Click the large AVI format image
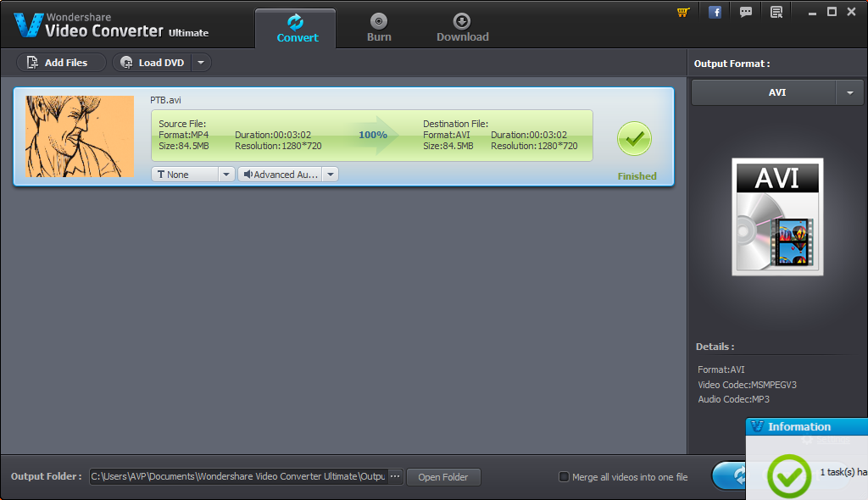This screenshot has width=868, height=500. click(x=777, y=217)
